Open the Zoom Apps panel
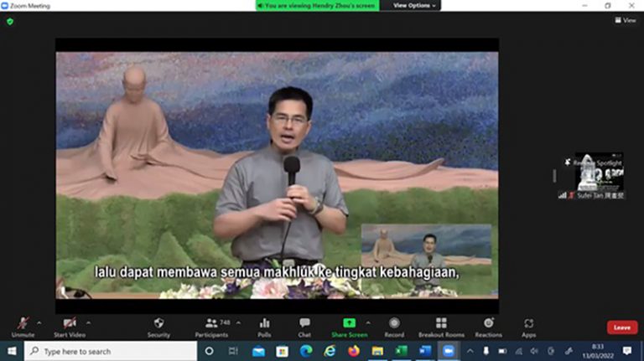644x361 pixels. (528, 327)
